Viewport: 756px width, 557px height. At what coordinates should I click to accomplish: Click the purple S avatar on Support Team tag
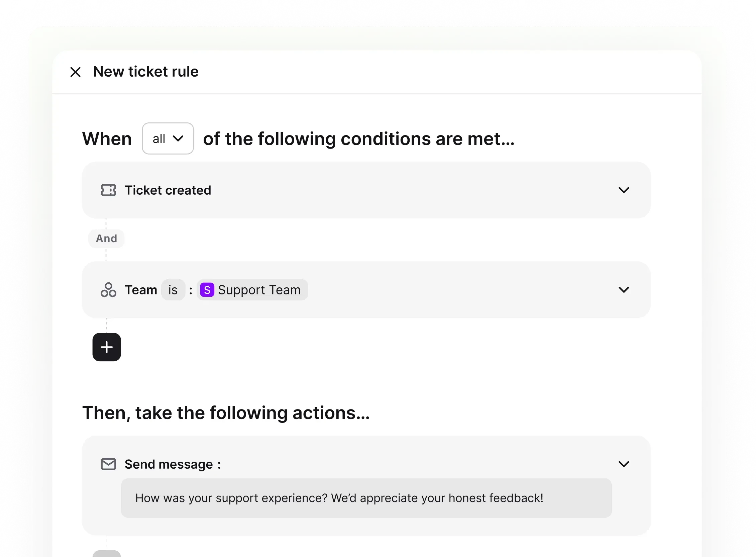(x=208, y=290)
